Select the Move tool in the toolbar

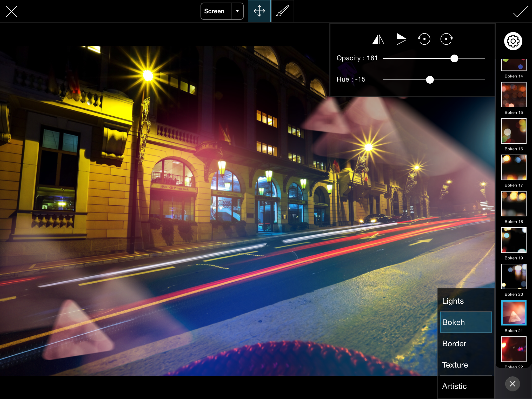point(259,11)
